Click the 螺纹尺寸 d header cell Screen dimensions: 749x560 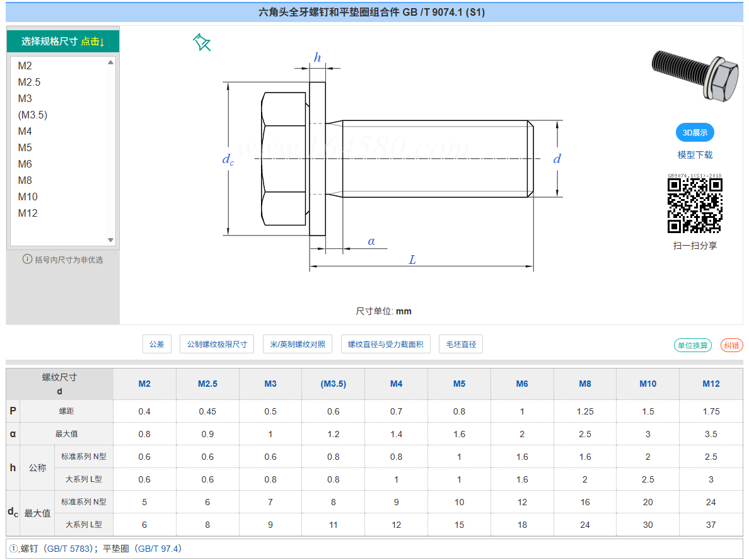click(x=59, y=384)
